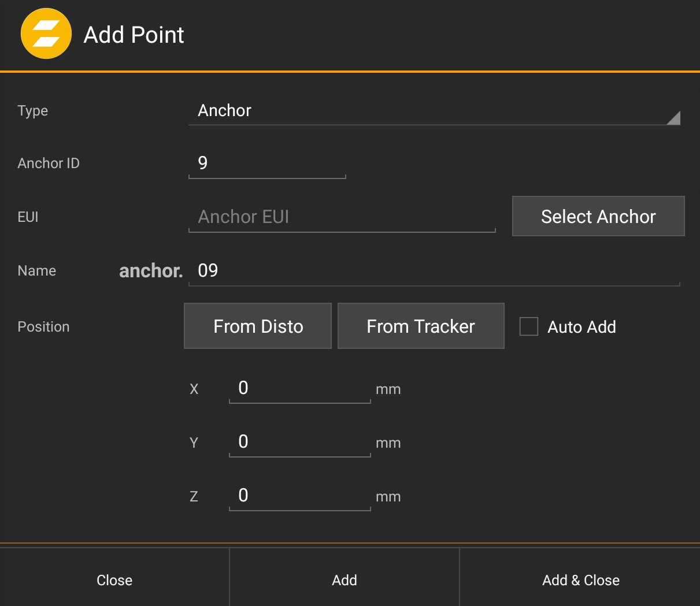
Task: Click the Position label
Action: 43,327
